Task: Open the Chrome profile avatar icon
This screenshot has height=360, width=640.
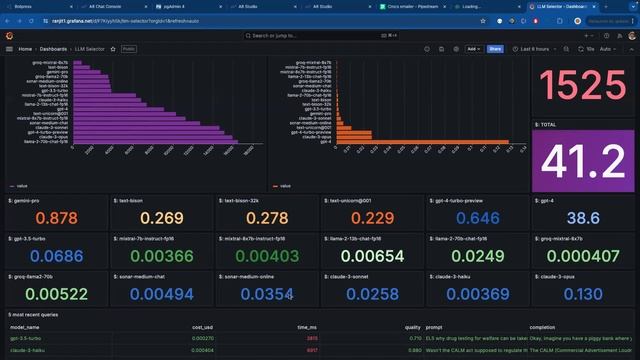Action: pos(578,21)
